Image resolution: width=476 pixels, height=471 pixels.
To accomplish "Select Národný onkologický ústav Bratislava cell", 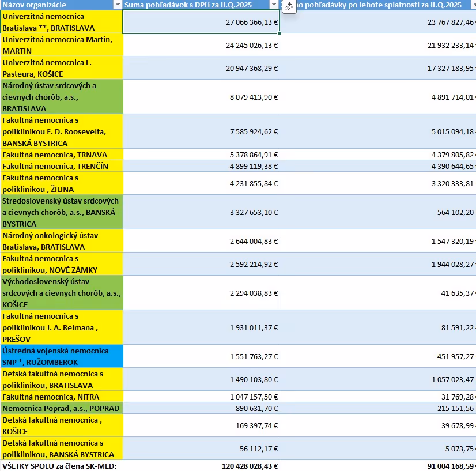I will pyautogui.click(x=62, y=241).
